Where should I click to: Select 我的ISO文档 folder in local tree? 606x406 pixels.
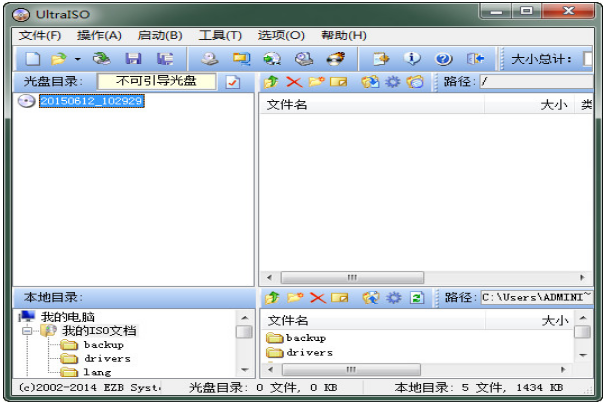point(99,331)
